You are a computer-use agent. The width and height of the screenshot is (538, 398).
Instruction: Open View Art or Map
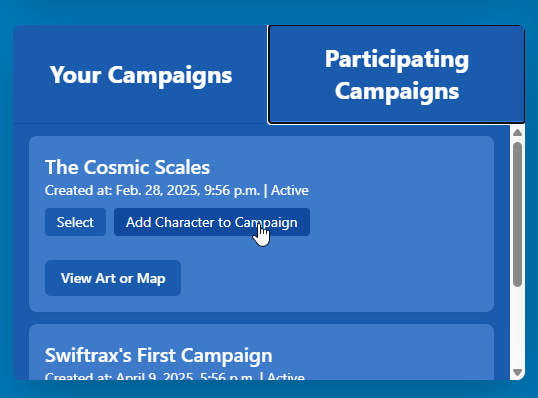tap(113, 278)
